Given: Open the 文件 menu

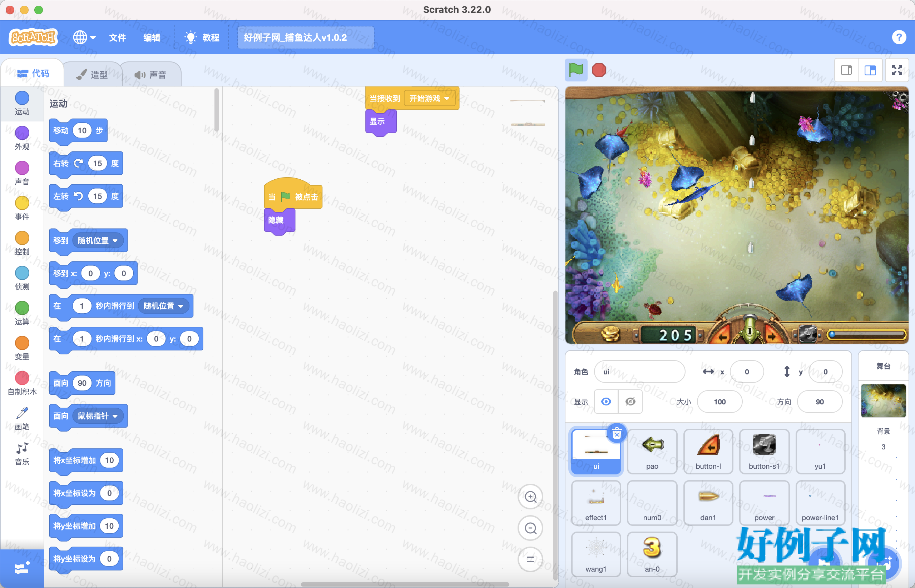Looking at the screenshot, I should click(x=117, y=38).
